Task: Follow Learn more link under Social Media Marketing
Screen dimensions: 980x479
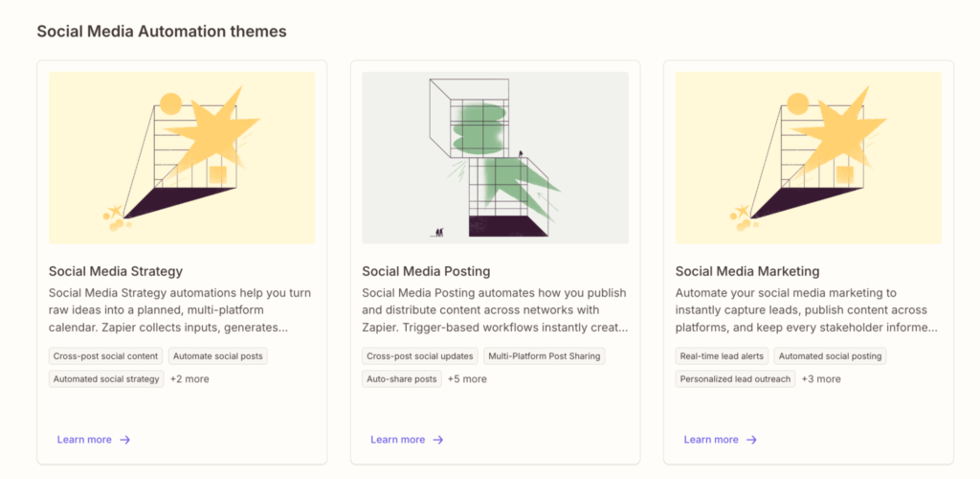Action: tap(711, 440)
